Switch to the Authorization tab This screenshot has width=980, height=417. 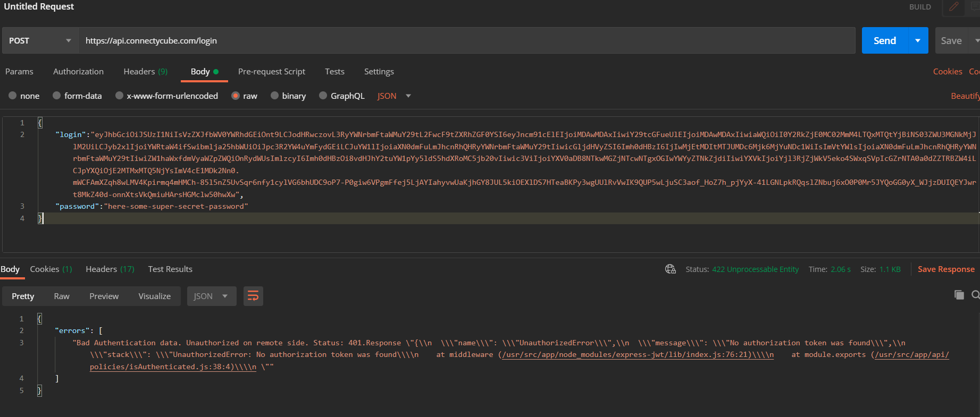pos(78,71)
